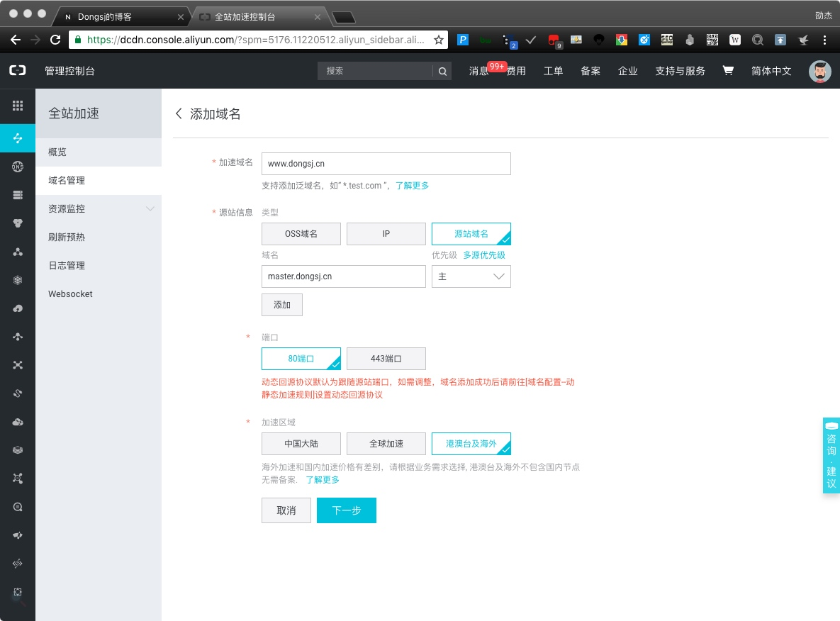Viewport: 840px width, 621px height.
Task: Click the W extension icon
Action: (x=735, y=40)
